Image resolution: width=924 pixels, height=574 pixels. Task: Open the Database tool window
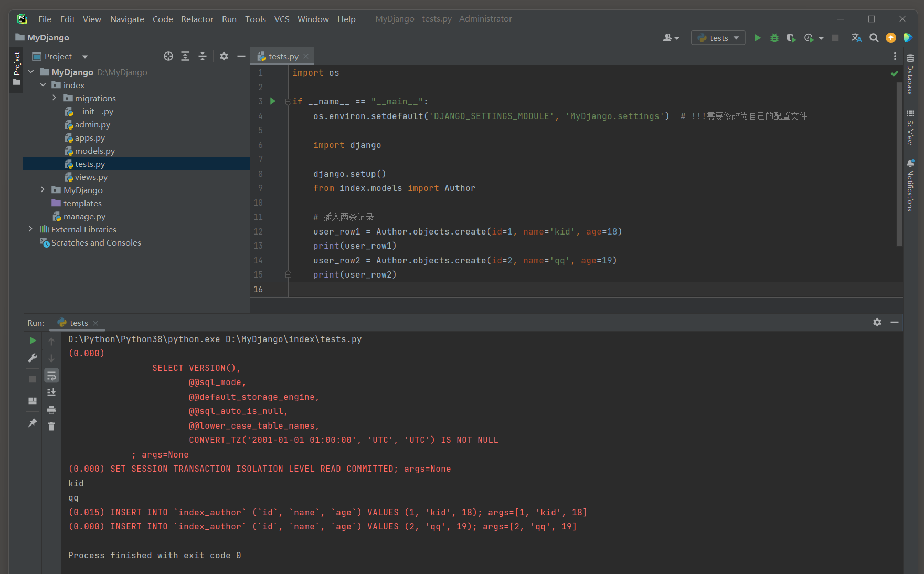click(x=910, y=74)
